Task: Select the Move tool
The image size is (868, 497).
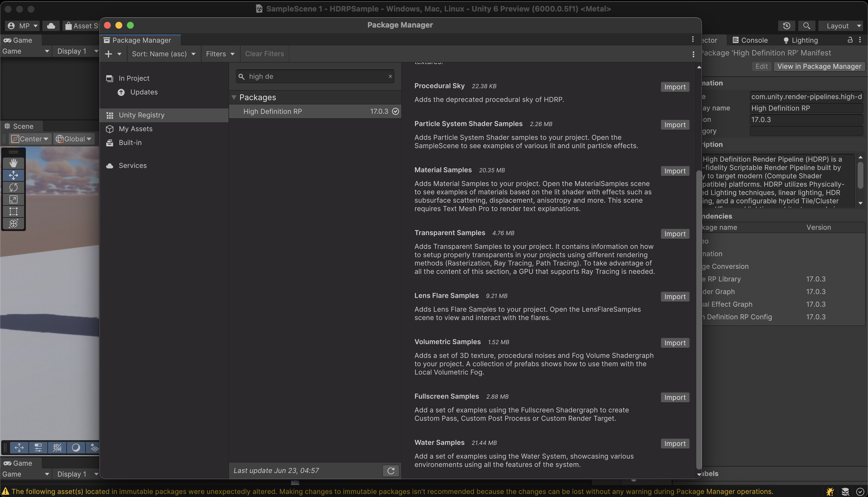Action: click(14, 175)
